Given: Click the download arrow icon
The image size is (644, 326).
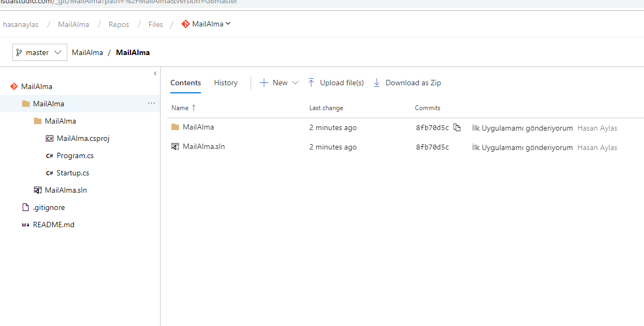Looking at the screenshot, I should click(x=377, y=83).
